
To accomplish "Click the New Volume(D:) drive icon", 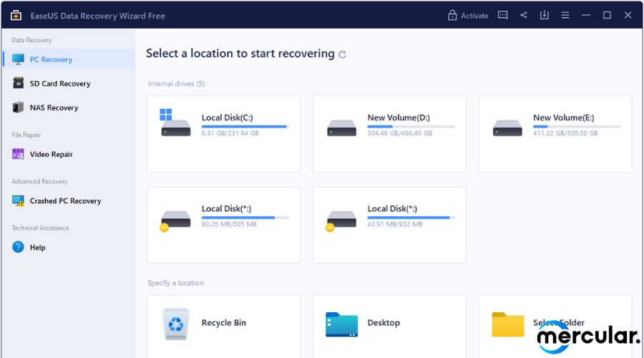I will [342, 128].
